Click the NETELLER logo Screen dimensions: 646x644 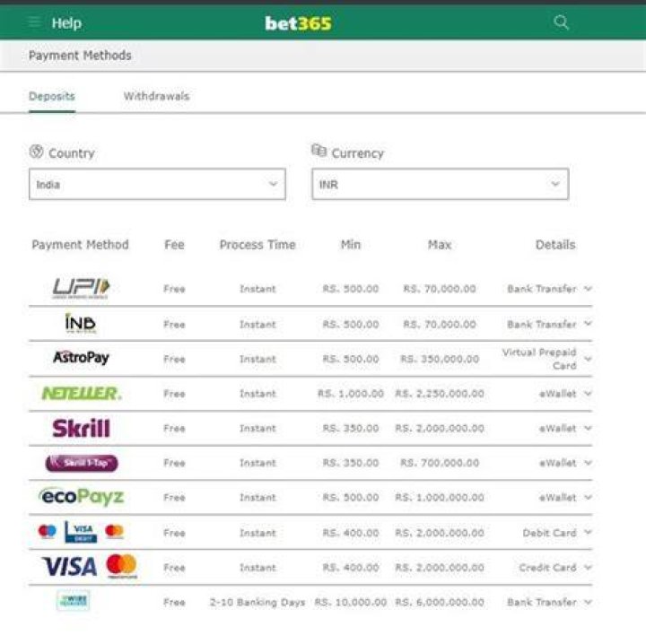tap(82, 393)
